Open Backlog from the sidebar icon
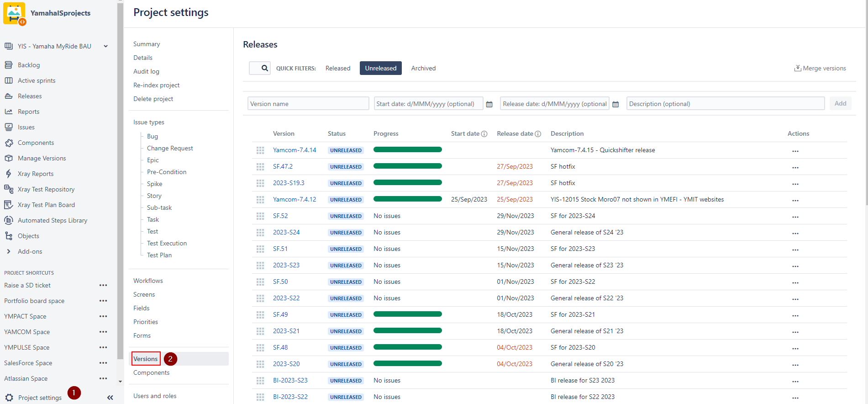The width and height of the screenshot is (868, 404). (9, 65)
